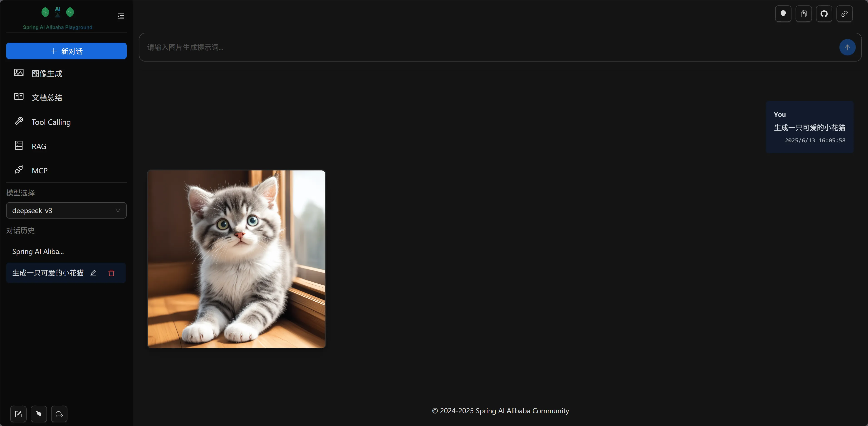Click the You message bubble text
The image size is (868, 426).
[809, 128]
